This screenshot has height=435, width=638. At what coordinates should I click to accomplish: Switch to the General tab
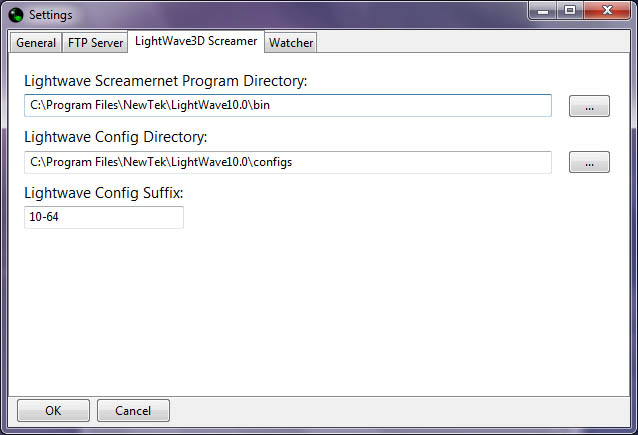click(x=36, y=43)
